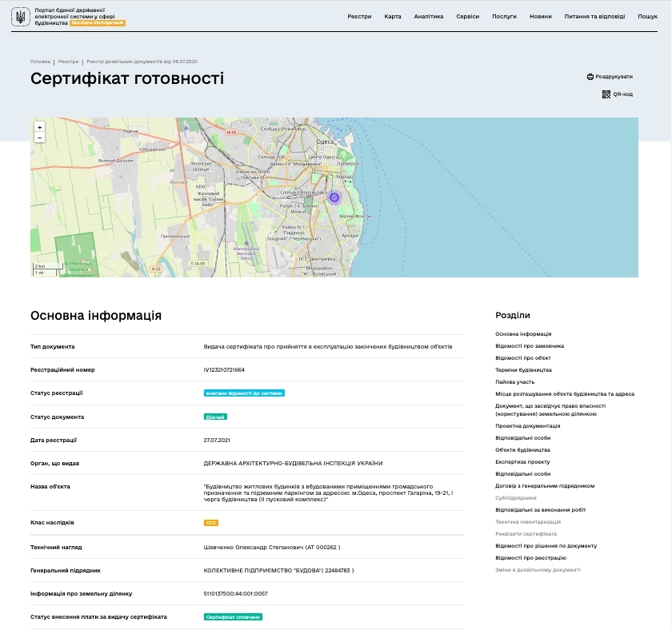Go to Головна breadcrumb link
The image size is (672, 630).
point(40,62)
